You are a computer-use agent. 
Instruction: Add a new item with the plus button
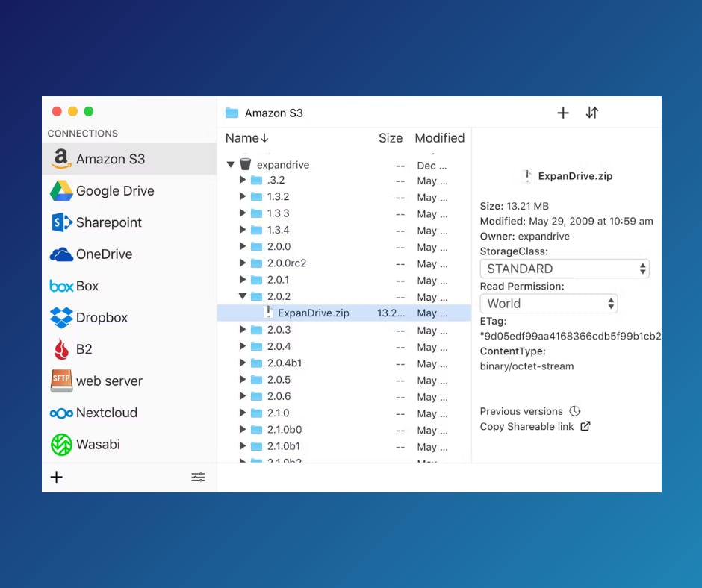(x=563, y=113)
